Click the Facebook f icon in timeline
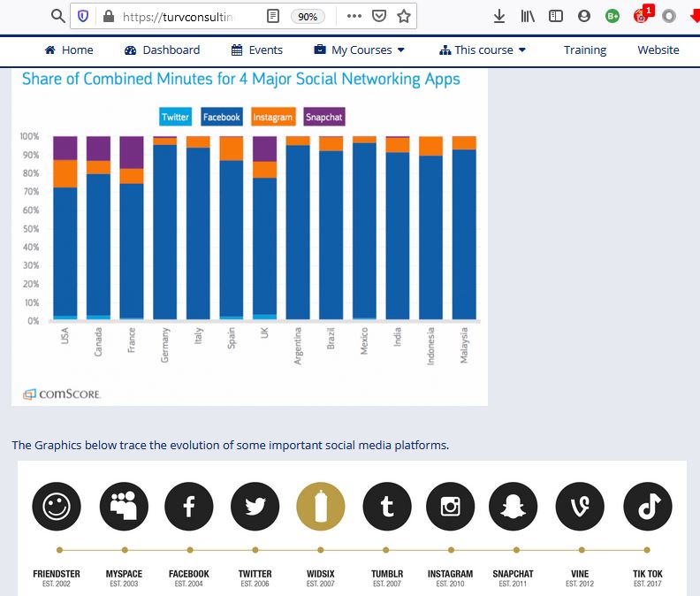 pos(189,506)
